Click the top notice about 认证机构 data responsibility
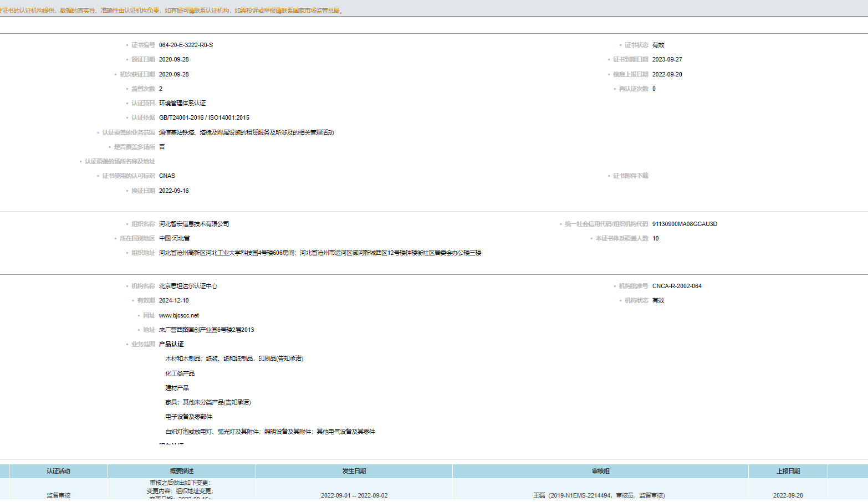The width and height of the screenshot is (868, 502). (x=171, y=11)
